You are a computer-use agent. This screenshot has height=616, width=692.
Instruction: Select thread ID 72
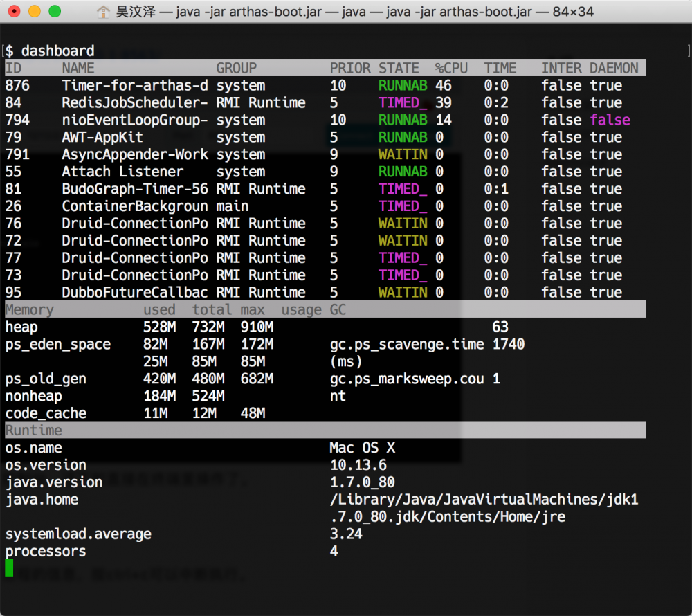point(13,240)
